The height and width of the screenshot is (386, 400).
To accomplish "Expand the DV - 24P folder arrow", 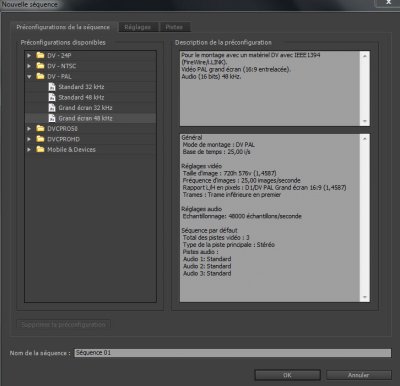I will tap(29, 56).
